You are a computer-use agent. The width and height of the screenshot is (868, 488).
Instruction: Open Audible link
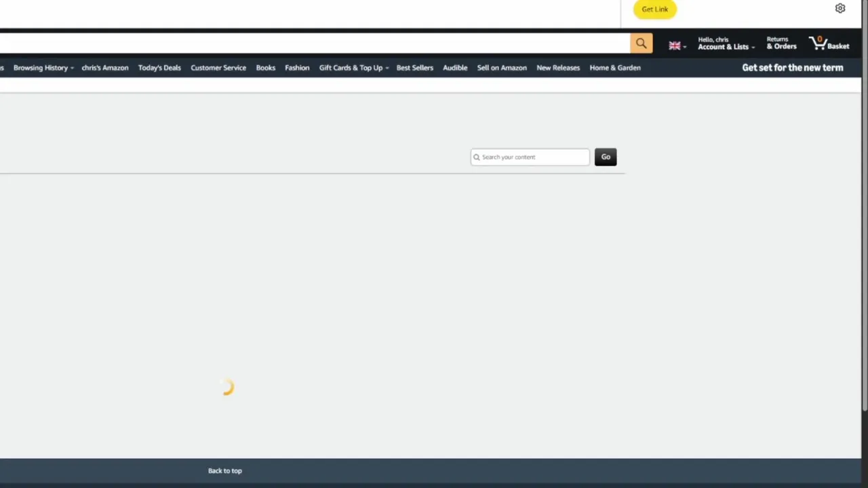click(x=455, y=68)
